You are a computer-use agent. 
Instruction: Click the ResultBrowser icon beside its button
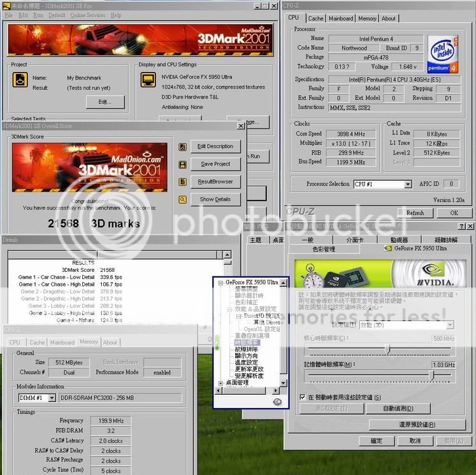[x=183, y=182]
